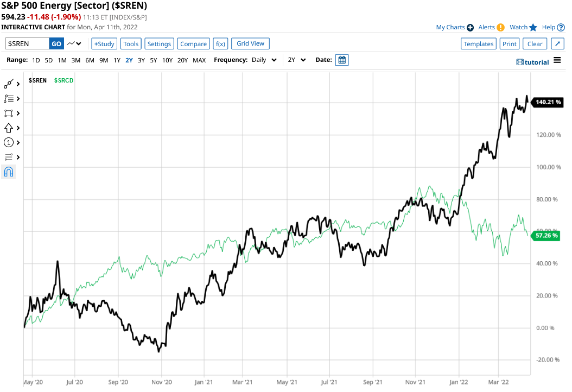Click the f(x) expressions button

220,44
